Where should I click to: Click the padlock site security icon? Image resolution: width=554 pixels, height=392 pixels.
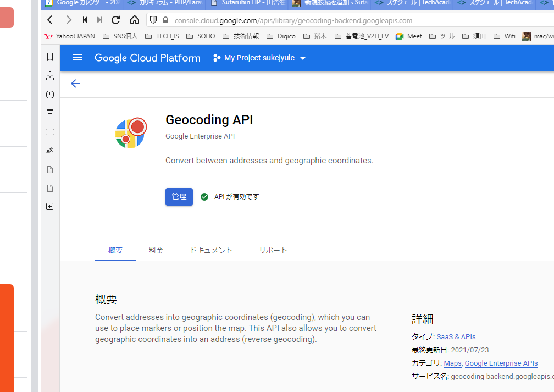165,20
